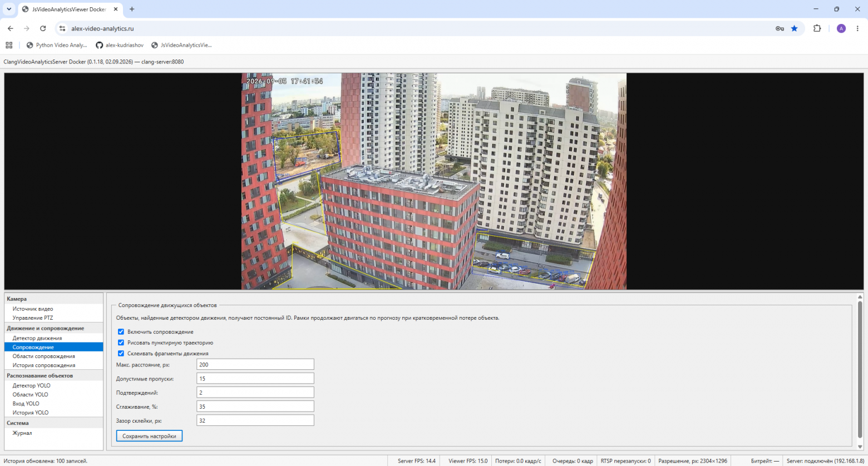Toggle the Включить сопровождение checkbox

121,332
